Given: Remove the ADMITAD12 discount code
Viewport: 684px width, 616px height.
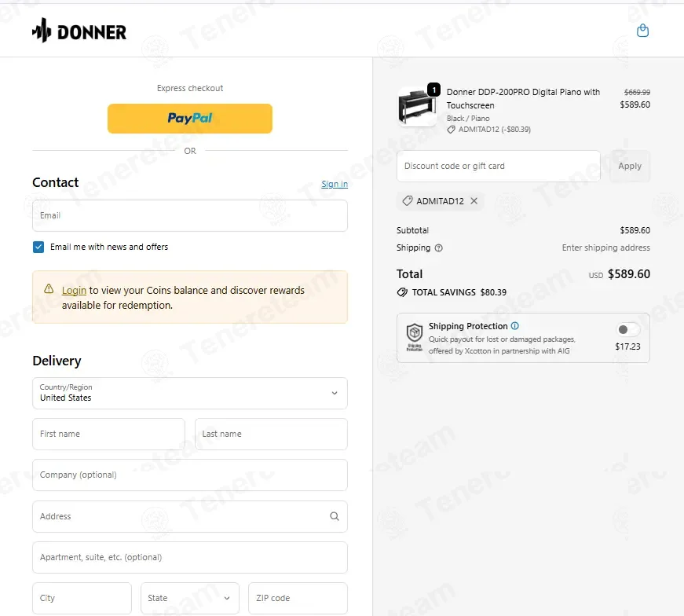Looking at the screenshot, I should 474,201.
